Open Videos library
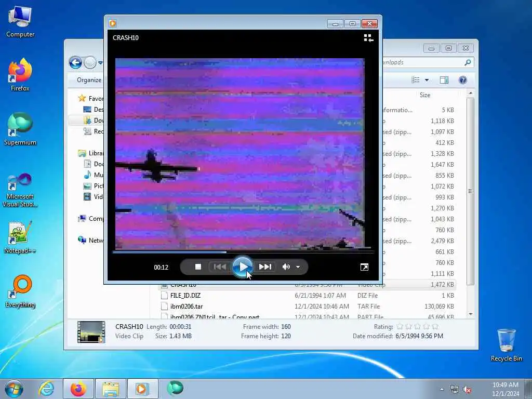 click(x=94, y=196)
